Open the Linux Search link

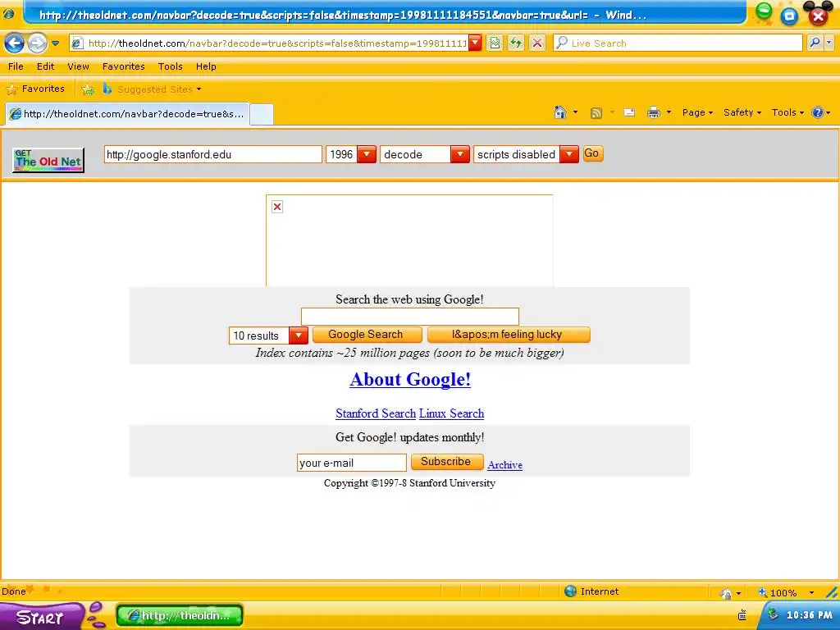pos(452,413)
